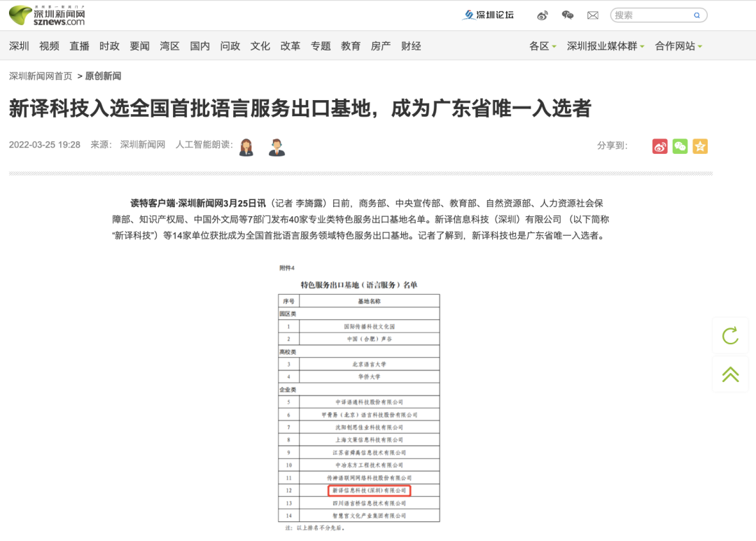Switch to the 财经 navigation tab
The height and width of the screenshot is (541, 756).
[411, 45]
